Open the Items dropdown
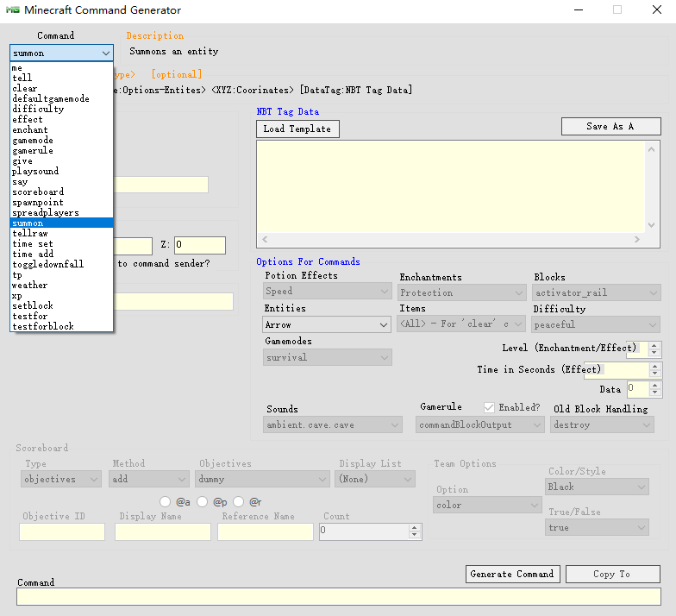The height and width of the screenshot is (616, 676). click(460, 324)
